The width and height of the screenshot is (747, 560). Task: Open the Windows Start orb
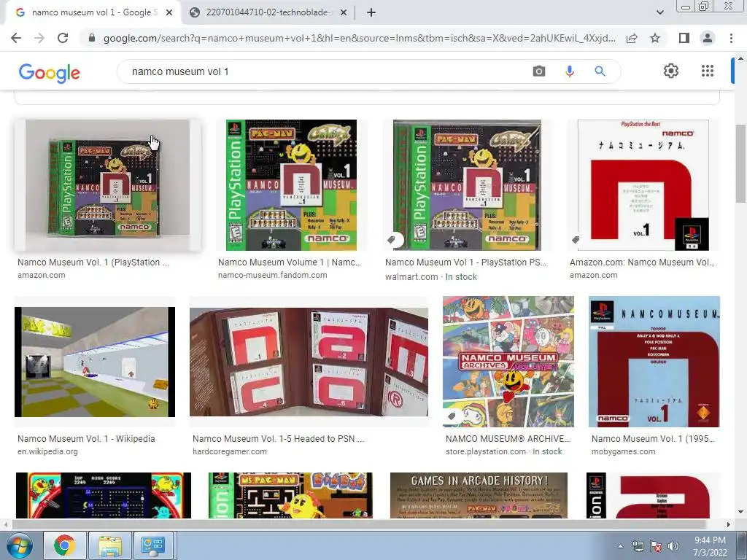click(20, 545)
